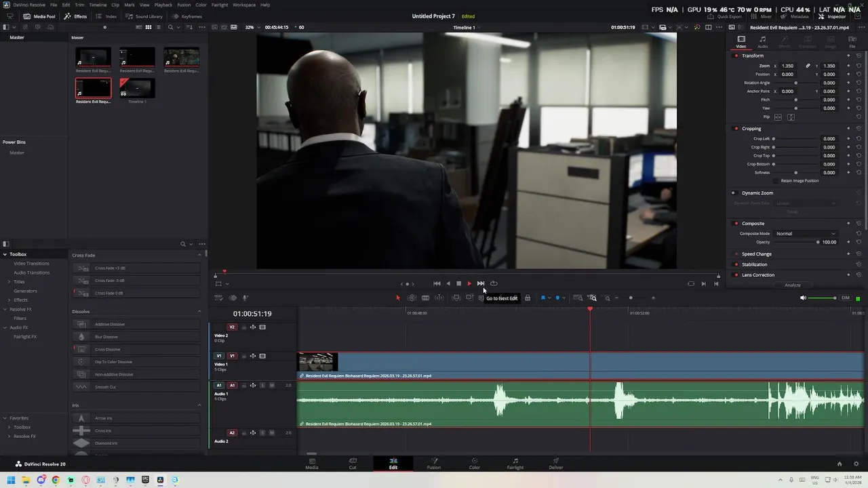Viewport: 868px width, 488px height.
Task: Adjust the timeline zoom slider handle
Action: pyautogui.click(x=631, y=298)
